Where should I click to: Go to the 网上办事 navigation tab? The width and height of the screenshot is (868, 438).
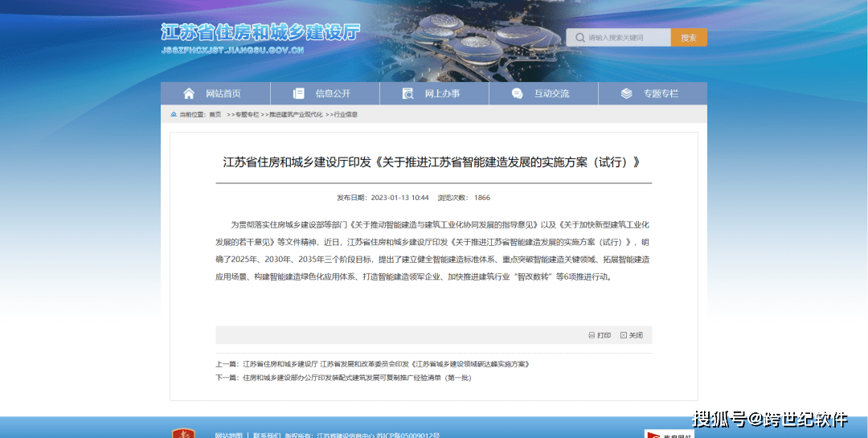tap(434, 93)
